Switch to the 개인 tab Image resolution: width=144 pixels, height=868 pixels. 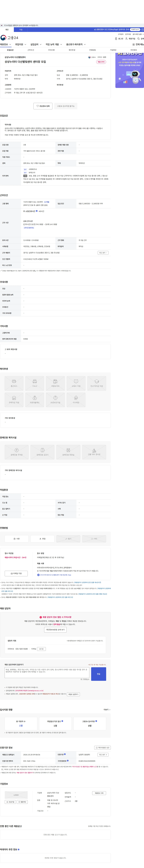tap(7, 30)
